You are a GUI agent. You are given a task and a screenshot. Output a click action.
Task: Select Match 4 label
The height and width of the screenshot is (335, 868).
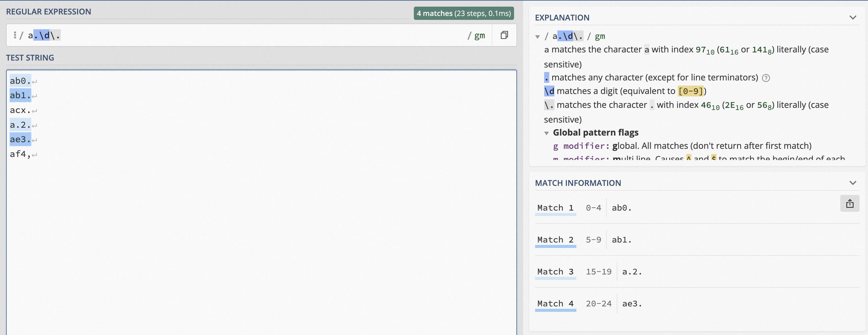coord(555,304)
